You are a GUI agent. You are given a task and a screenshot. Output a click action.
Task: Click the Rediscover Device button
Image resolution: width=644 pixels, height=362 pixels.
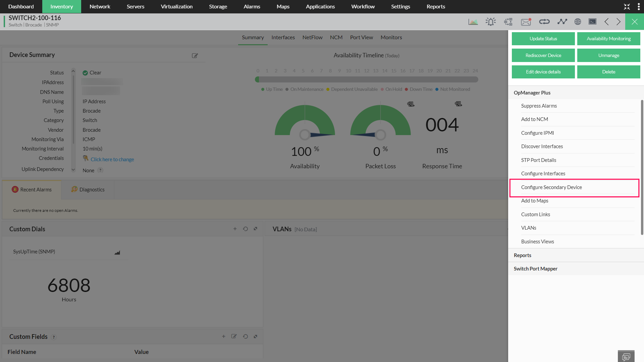[543, 55]
